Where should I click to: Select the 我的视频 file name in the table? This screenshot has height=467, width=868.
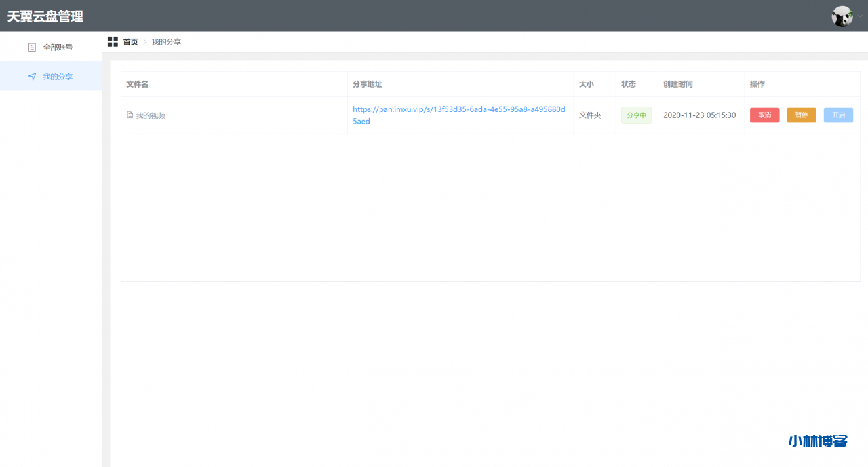coord(151,115)
